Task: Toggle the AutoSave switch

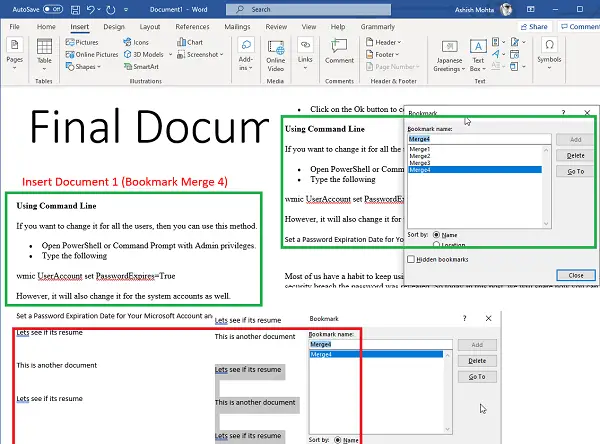Action: 53,9
